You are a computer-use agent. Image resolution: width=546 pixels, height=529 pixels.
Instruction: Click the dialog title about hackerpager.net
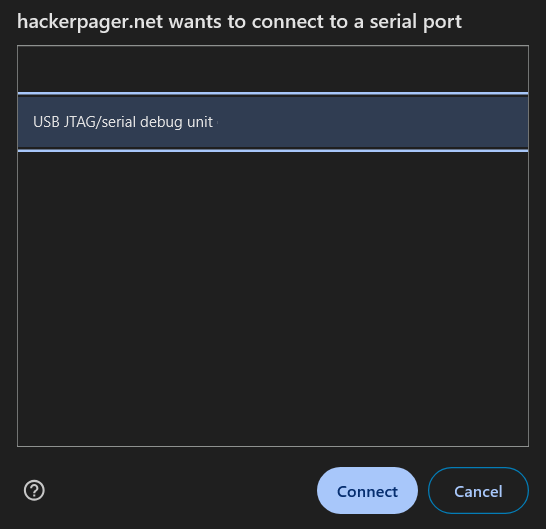(239, 22)
